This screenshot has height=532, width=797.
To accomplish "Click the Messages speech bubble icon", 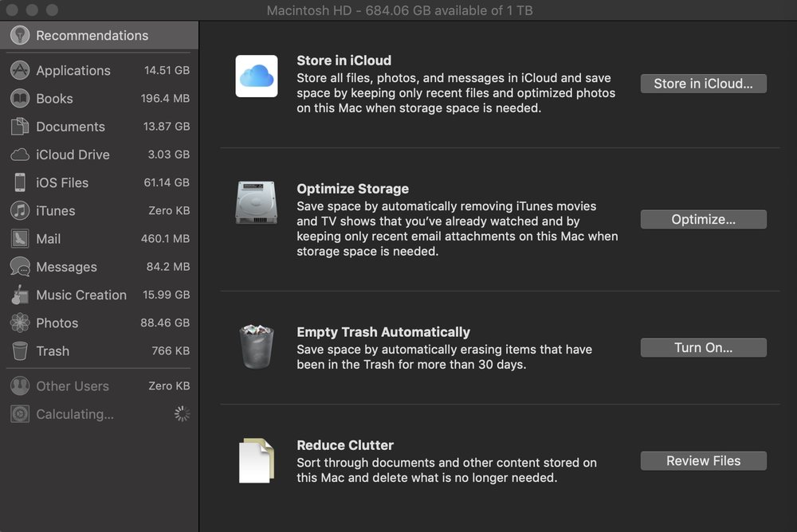I will 20,267.
